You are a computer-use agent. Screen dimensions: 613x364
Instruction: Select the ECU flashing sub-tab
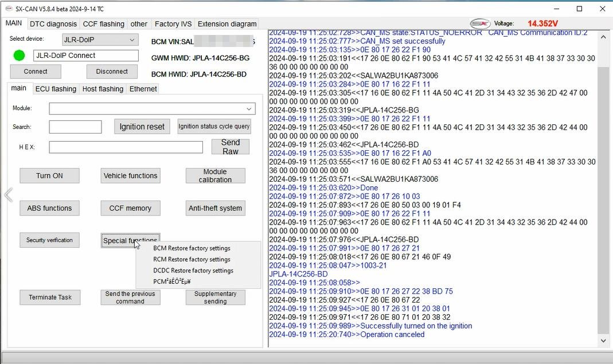click(56, 89)
